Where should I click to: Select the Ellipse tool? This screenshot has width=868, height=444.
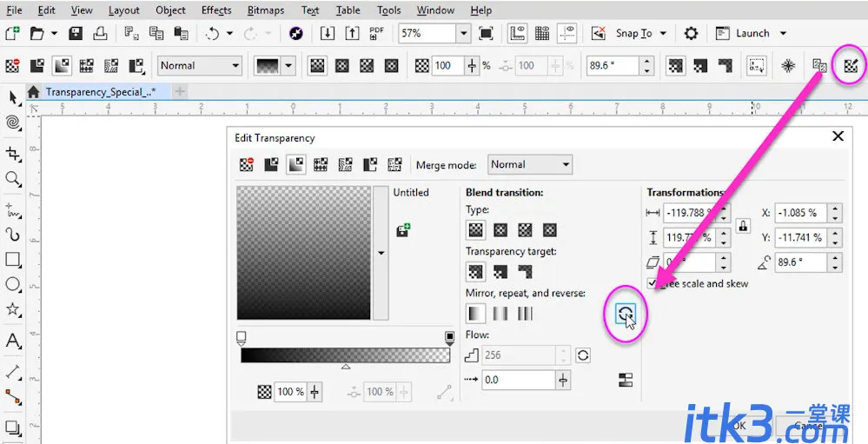[x=13, y=284]
